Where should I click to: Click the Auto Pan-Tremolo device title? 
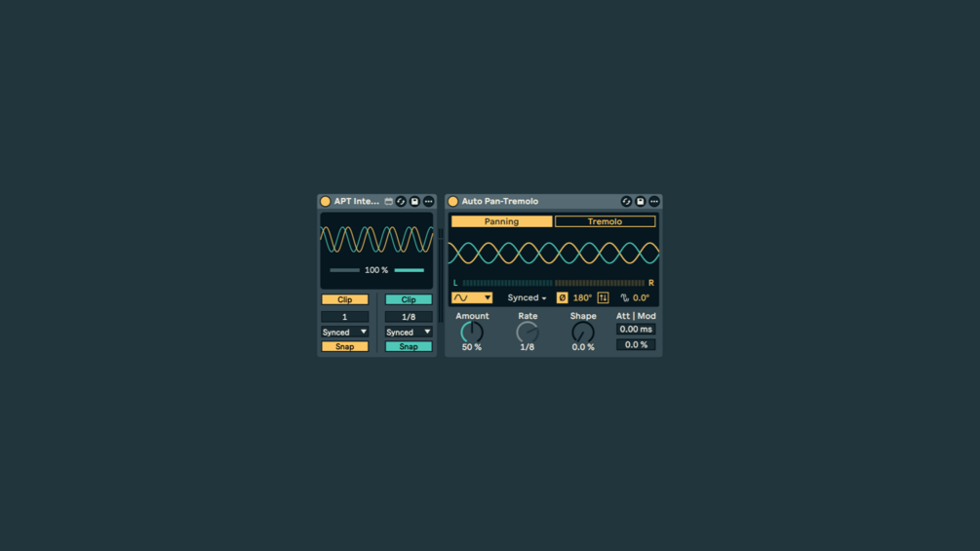point(500,201)
